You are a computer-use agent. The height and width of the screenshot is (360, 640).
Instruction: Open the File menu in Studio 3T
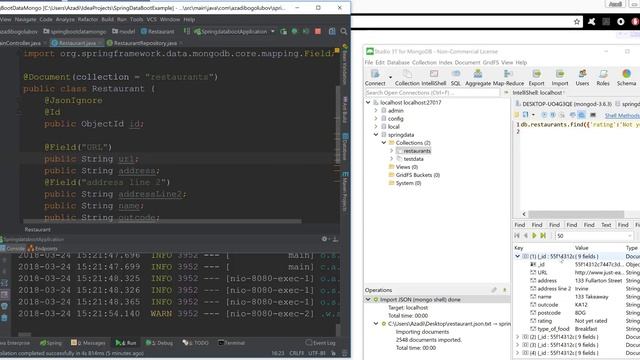(369, 62)
